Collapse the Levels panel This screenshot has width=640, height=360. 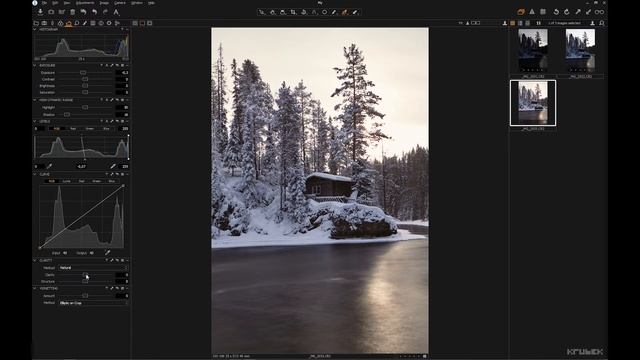35,122
